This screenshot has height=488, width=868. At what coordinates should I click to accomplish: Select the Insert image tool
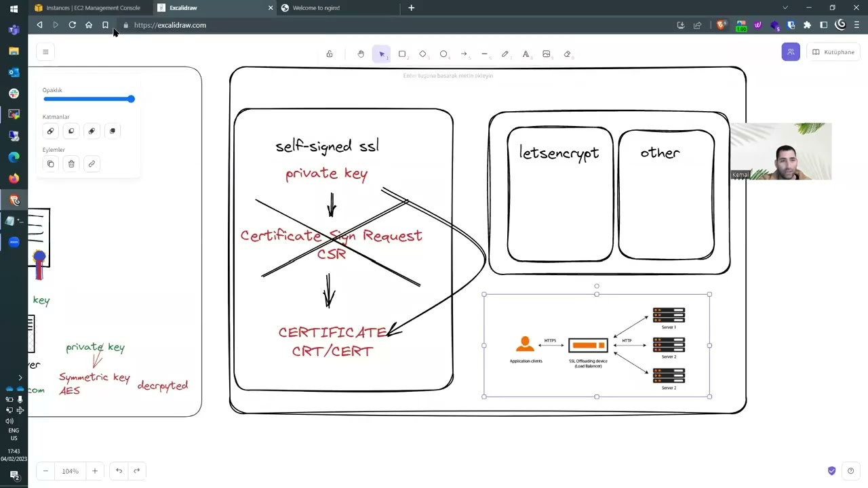tap(547, 54)
